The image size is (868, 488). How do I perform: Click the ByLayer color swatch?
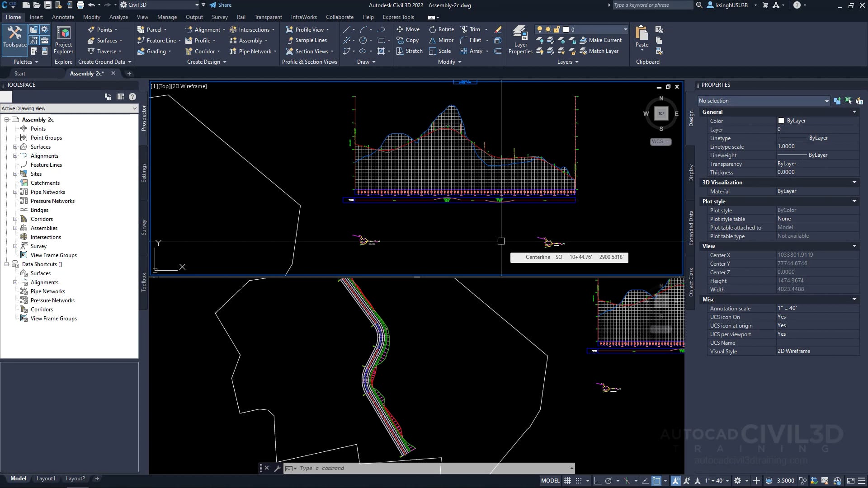(781, 121)
